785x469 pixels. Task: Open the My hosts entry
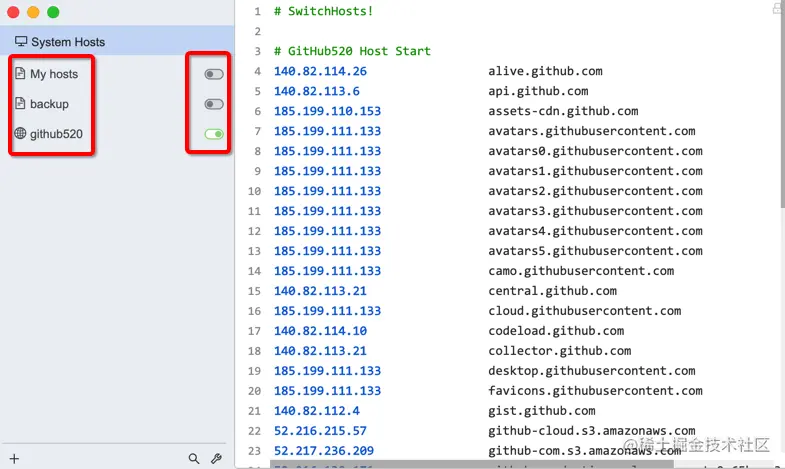(54, 74)
